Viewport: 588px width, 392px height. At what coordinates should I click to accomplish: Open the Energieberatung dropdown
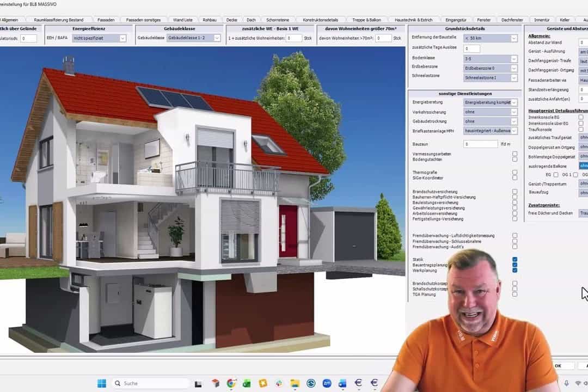(513, 102)
